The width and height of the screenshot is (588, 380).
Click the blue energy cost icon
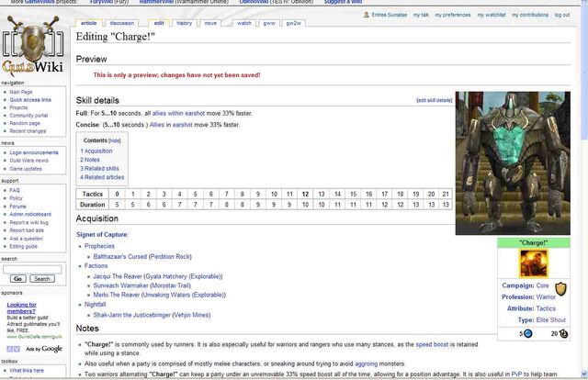pyautogui.click(x=527, y=333)
